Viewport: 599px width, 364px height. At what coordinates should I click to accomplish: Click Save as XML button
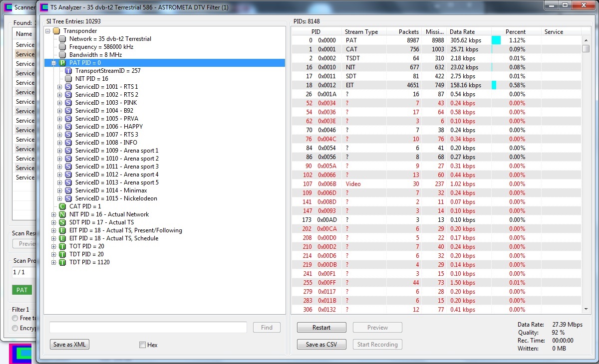coord(69,345)
